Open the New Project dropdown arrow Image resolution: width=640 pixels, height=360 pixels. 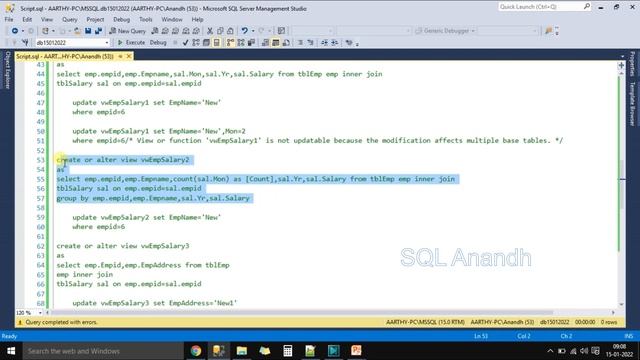(x=53, y=31)
